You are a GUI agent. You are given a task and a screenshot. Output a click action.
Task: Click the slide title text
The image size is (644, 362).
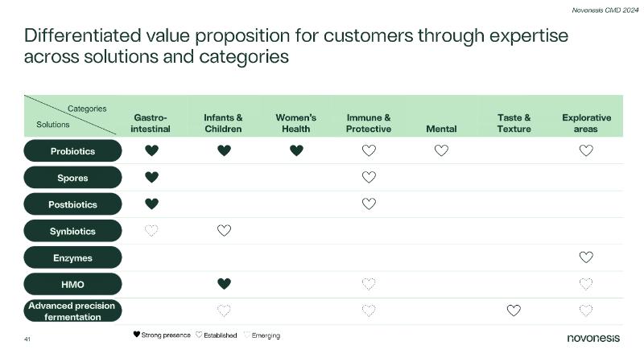296,47
